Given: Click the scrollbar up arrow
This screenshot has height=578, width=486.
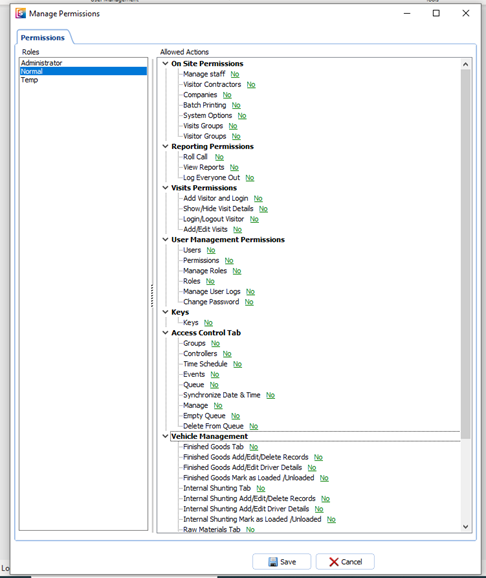Looking at the screenshot, I should coord(466,64).
